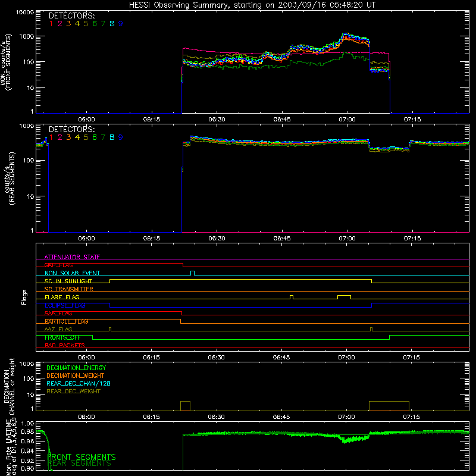Click the 0.98 tick on the livetime axis

pyautogui.click(x=27, y=431)
